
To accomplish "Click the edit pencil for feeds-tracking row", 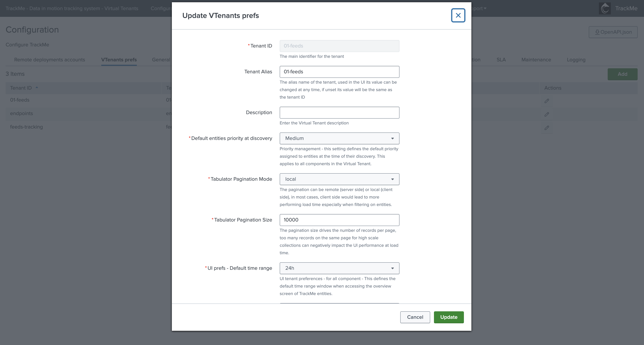I will coord(547,128).
